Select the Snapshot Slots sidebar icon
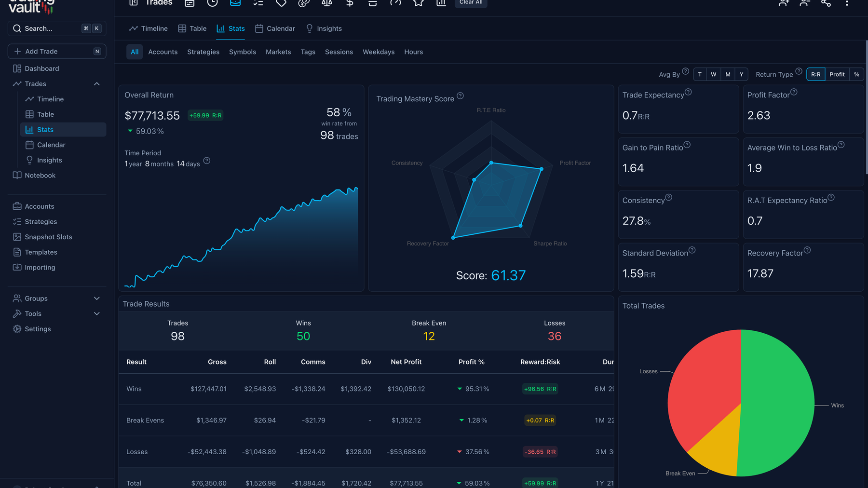 coord(16,237)
